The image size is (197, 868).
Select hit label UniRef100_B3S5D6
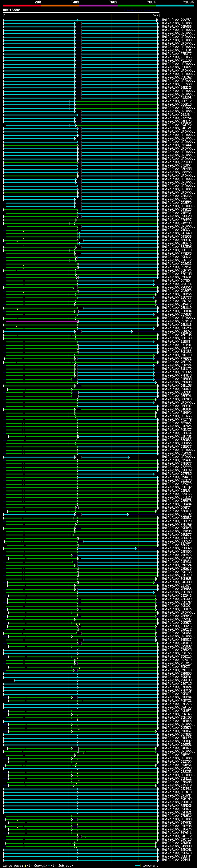pyautogui.click(x=177, y=247)
